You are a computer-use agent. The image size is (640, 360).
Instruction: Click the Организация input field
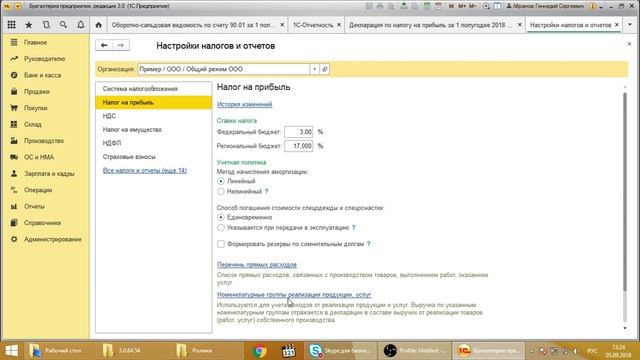tap(224, 69)
